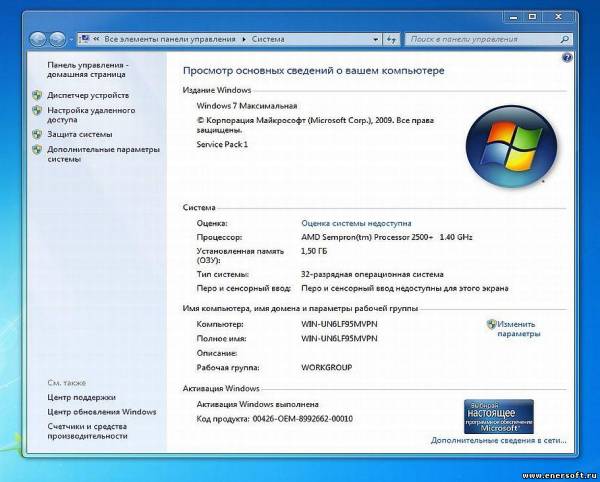
Task: Click processor value 'AMD Sempron(tm) Processor 2500+'
Action: coord(367,237)
